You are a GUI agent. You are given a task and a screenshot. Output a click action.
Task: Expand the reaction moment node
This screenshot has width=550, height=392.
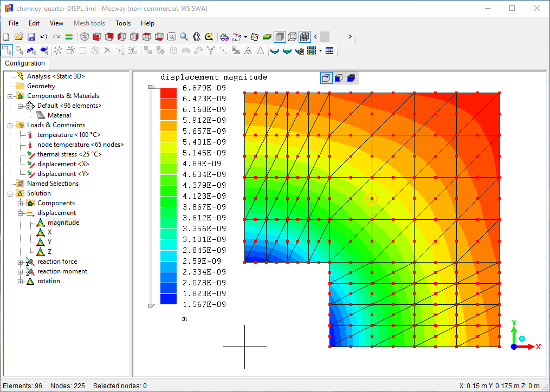point(21,272)
